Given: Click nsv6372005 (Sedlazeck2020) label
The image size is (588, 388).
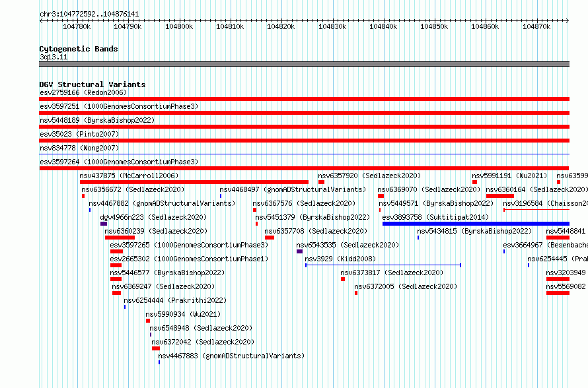Looking at the screenshot, I should point(406,286).
